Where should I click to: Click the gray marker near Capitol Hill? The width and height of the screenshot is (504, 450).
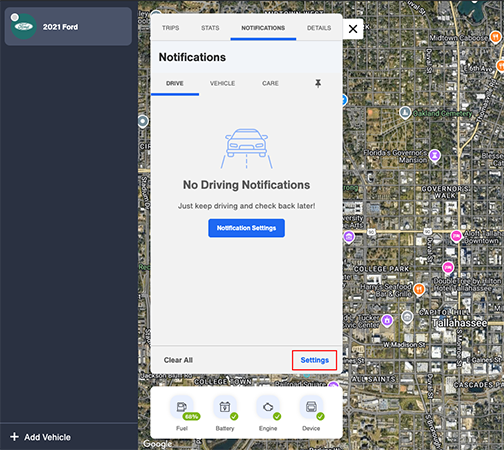point(407,317)
